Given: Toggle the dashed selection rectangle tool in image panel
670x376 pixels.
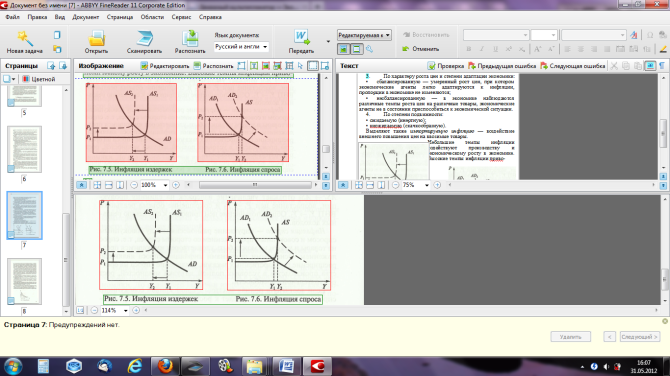Looking at the screenshot, I should (313, 66).
